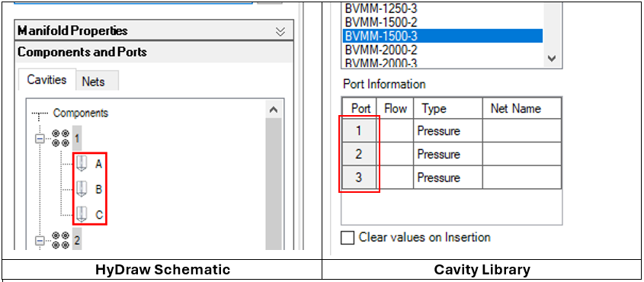The height and width of the screenshot is (282, 644).
Task: Click the Net Name cell for port 2
Action: 521,155
